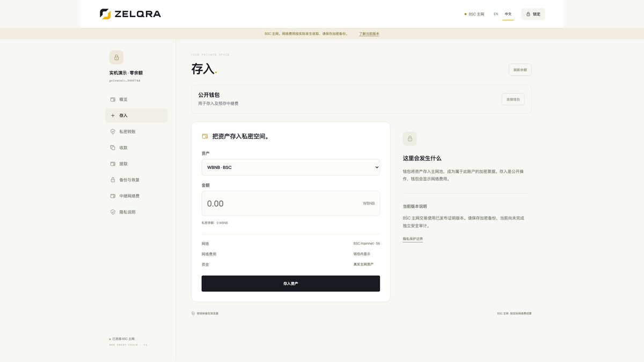Screen dimensions: 644x362
Task: Click the 已连接 BSC 主网 status text
Action: click(x=123, y=339)
